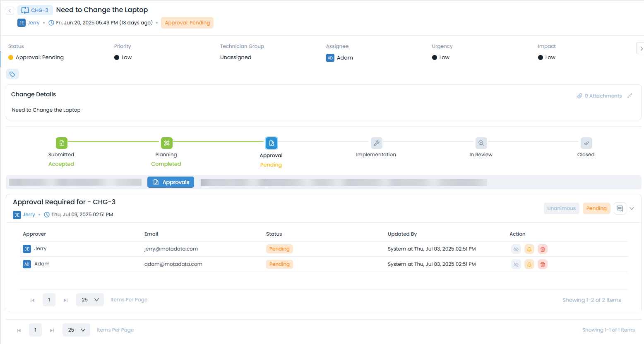
Task: Open the In Review stage icon
Action: [481, 143]
